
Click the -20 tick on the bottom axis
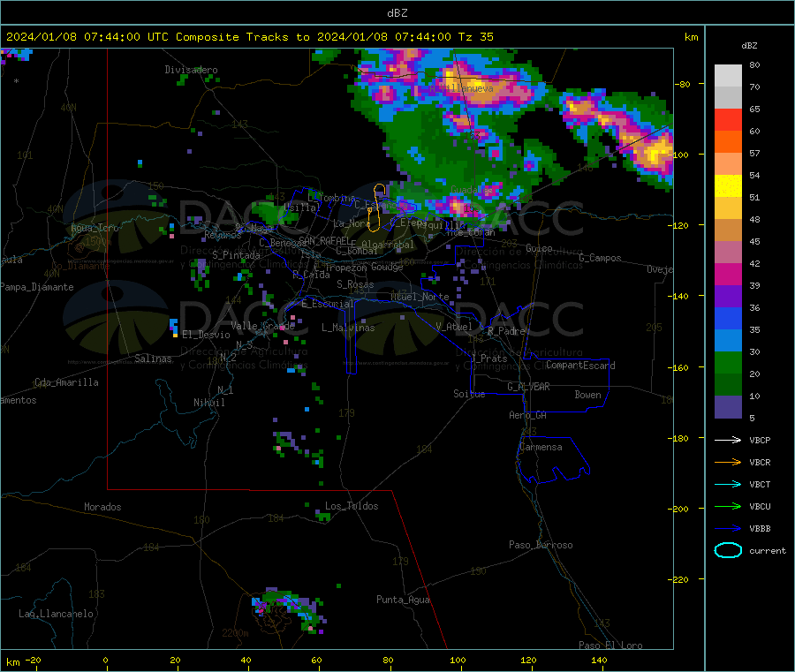click(x=34, y=660)
